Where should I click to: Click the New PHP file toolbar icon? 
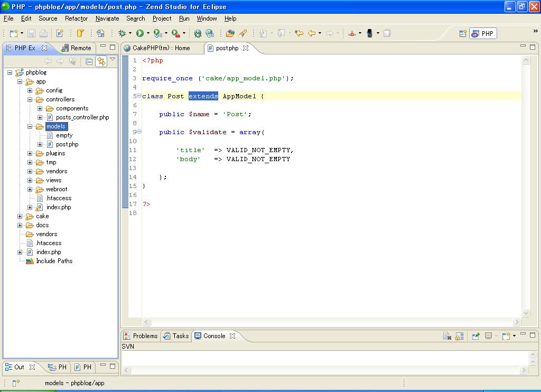coord(60,33)
